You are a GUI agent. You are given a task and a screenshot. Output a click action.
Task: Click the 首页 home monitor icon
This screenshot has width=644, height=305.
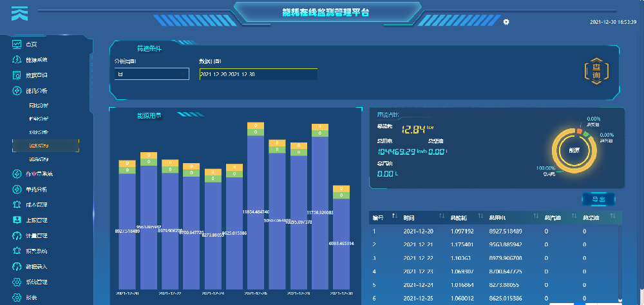pos(17,44)
